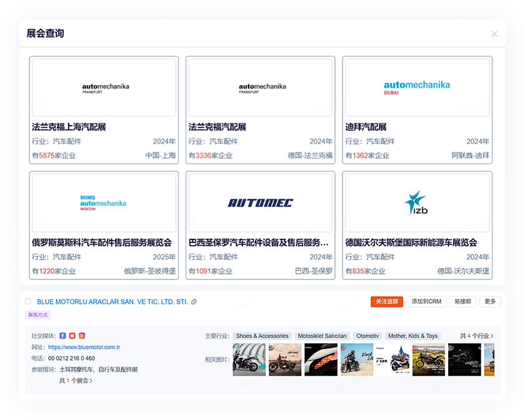The image size is (525, 420).
Task: Open the YouTube social media icon
Action: [72, 336]
